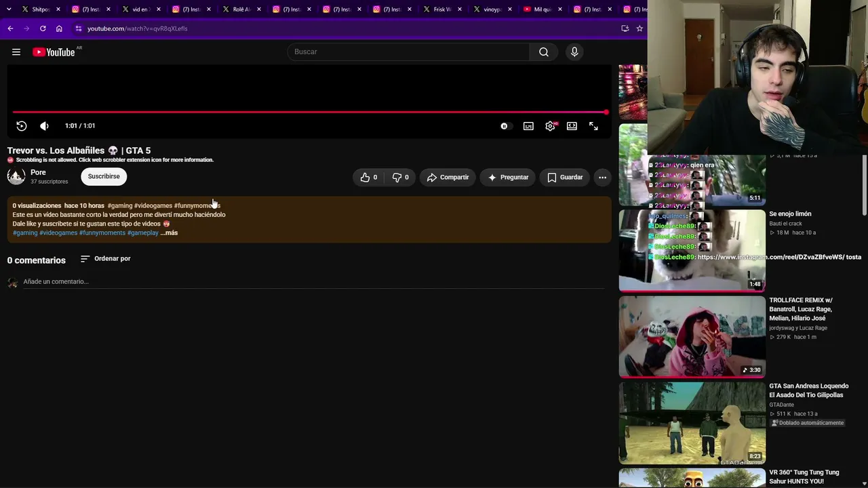Focus the Añade un comentario field
This screenshot has height=488, width=868.
click(313, 281)
